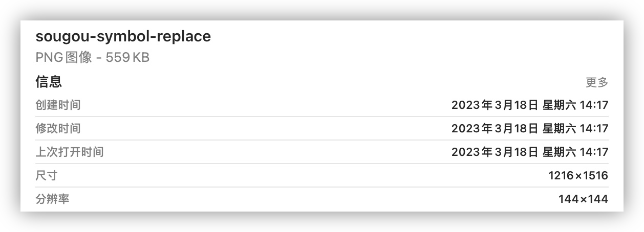Screen dimensions: 644x232
Task: Click the "分辨率" row label
Action: tap(52, 199)
